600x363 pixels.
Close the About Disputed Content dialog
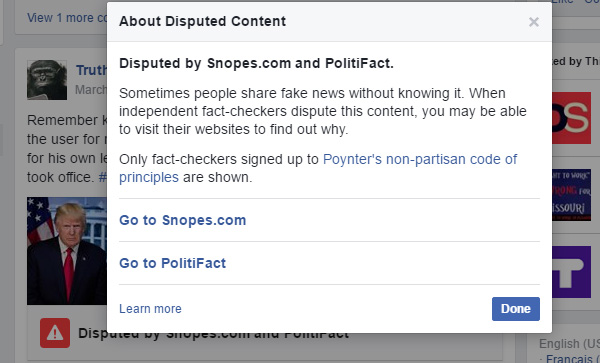click(533, 22)
